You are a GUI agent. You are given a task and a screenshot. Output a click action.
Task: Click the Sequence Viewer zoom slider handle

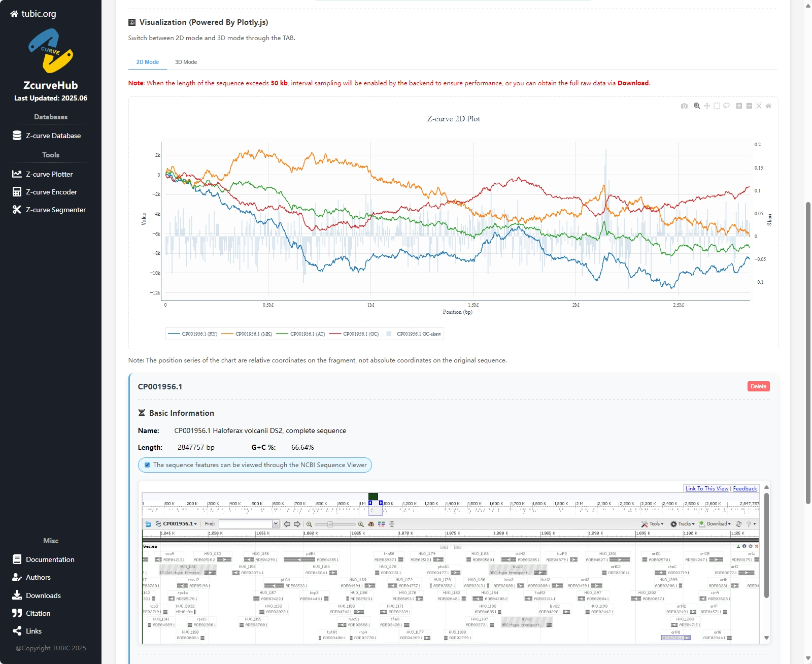point(330,524)
